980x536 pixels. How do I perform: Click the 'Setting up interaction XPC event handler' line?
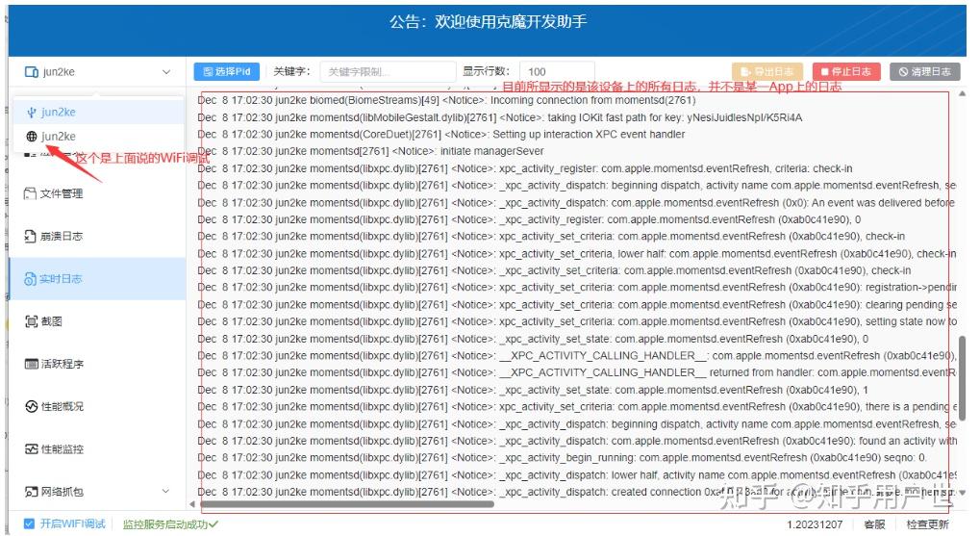coord(441,135)
